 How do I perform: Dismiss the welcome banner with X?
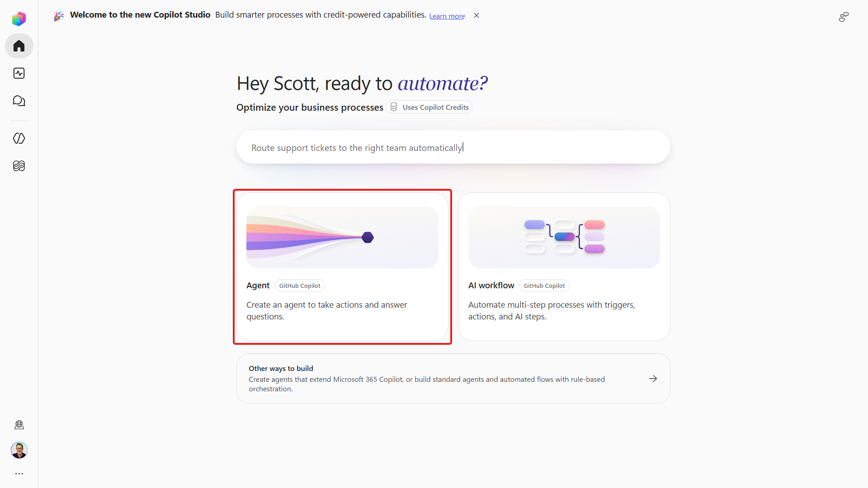coord(476,15)
